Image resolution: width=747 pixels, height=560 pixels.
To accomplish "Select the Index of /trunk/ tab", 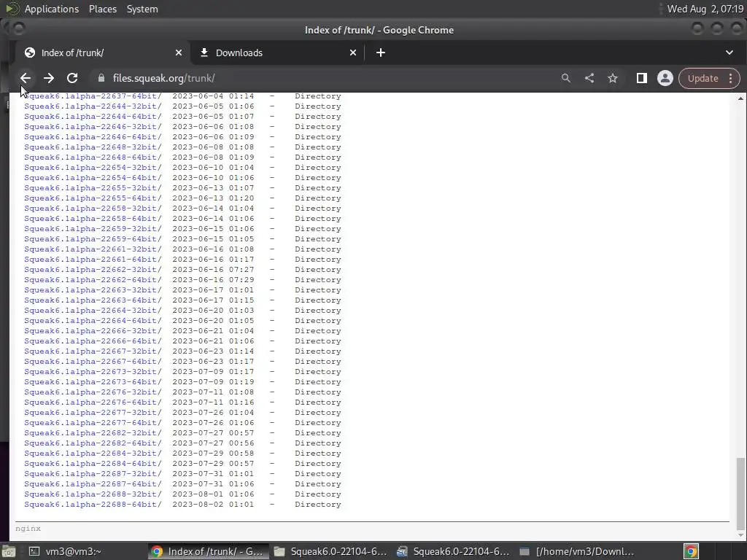I will pos(102,52).
